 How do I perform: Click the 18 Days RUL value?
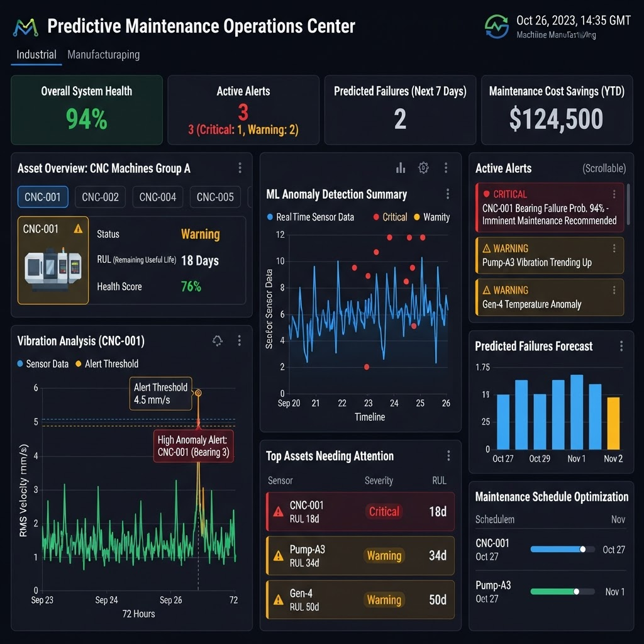point(200,260)
